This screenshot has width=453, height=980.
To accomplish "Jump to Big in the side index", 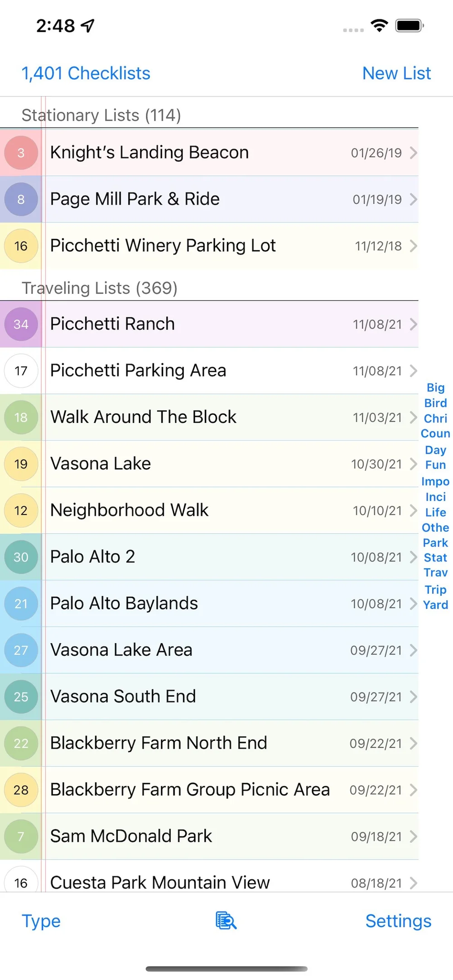I will (435, 388).
